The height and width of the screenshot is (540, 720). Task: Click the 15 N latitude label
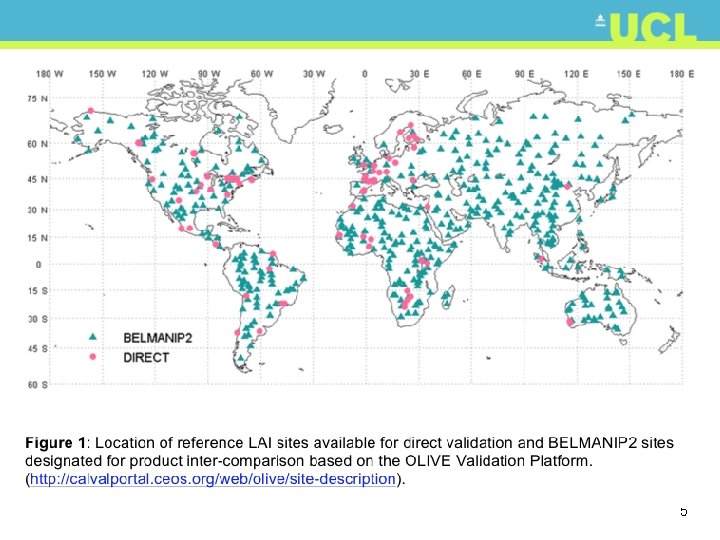[38, 238]
